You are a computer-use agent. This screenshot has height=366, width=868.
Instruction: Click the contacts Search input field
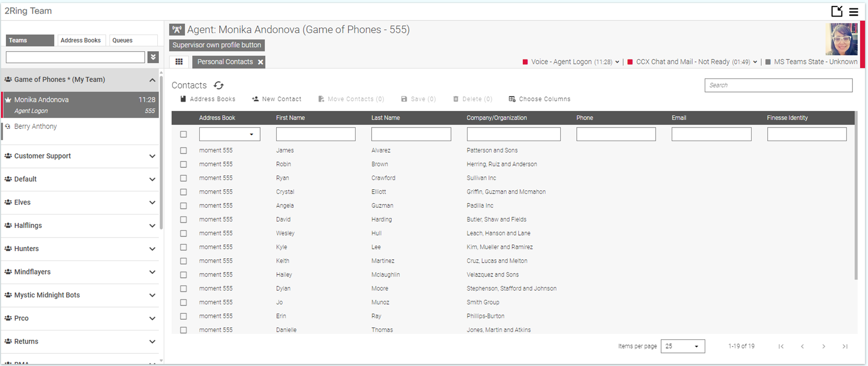(x=778, y=85)
